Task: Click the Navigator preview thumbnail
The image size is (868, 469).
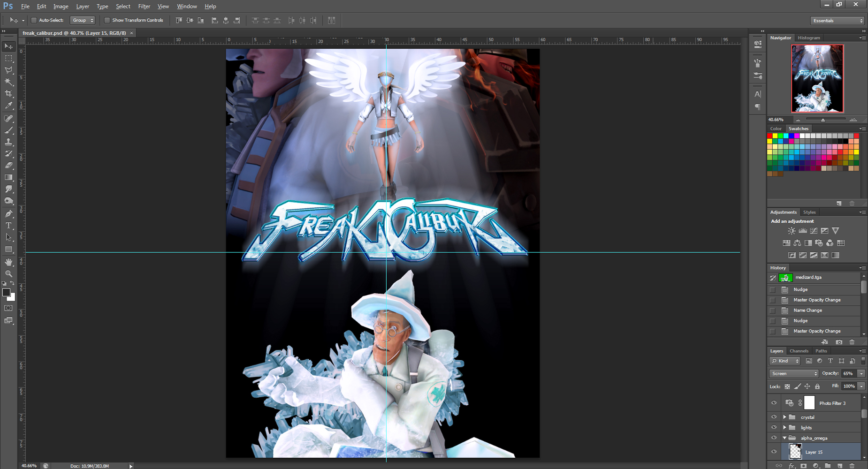Action: point(817,78)
